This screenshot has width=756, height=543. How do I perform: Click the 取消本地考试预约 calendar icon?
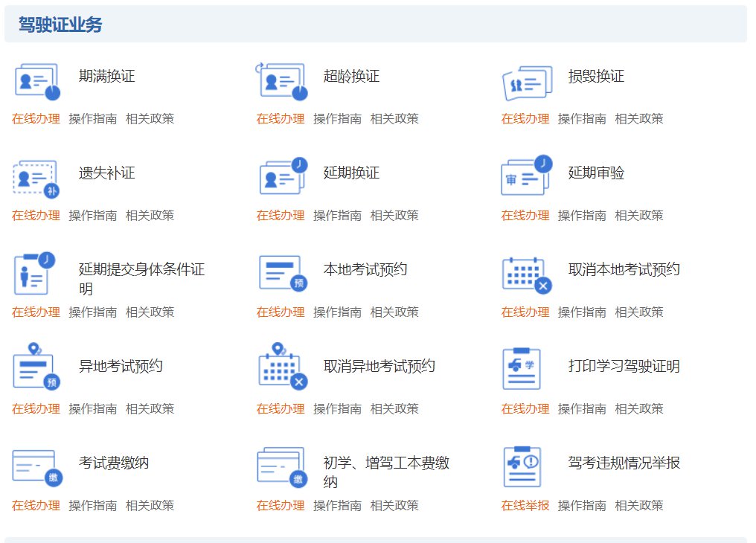click(x=527, y=275)
